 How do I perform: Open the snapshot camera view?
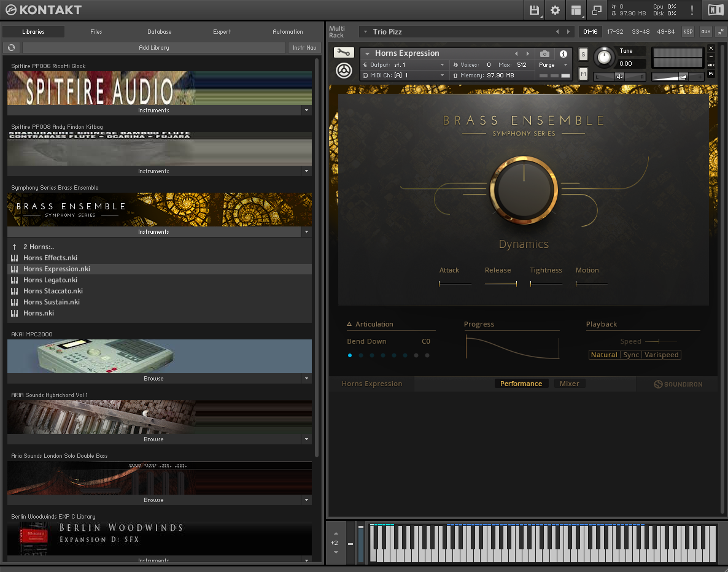[x=545, y=53]
